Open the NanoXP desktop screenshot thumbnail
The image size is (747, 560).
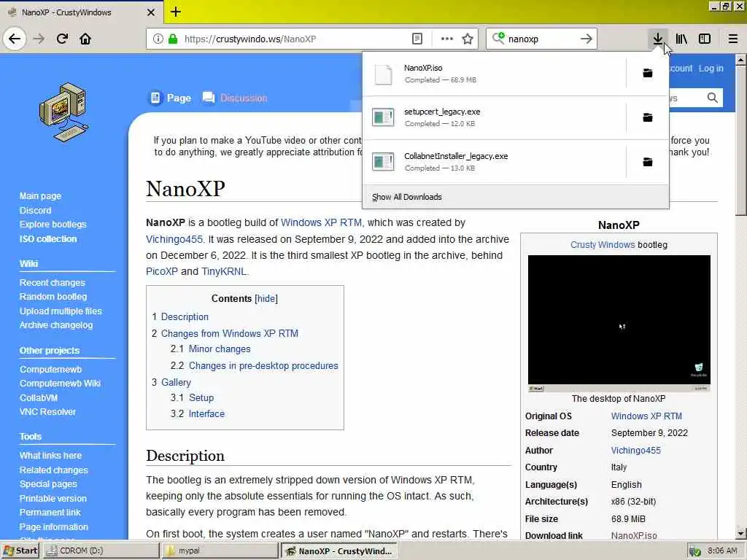coord(619,323)
